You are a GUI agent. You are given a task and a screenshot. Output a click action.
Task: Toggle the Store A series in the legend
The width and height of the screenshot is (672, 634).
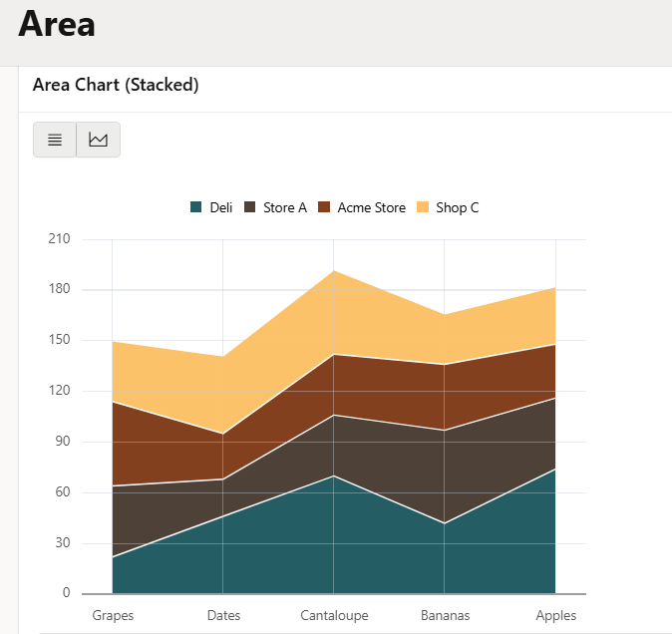[275, 207]
